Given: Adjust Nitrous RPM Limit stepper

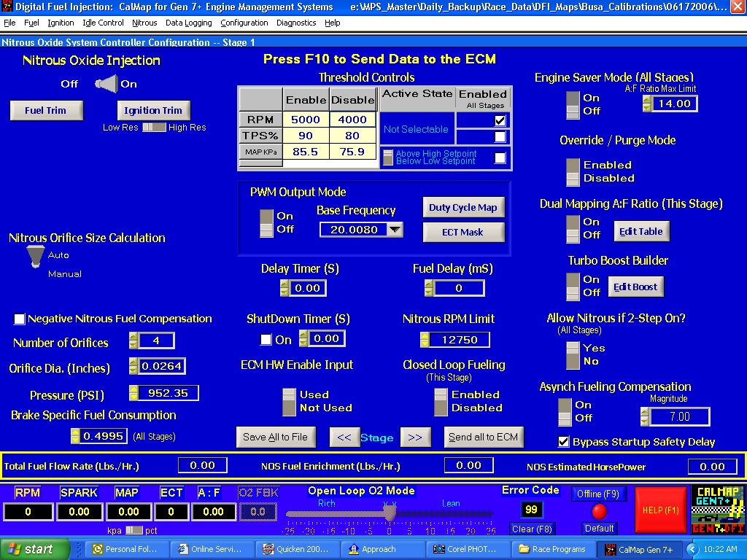Looking at the screenshot, I should click(x=424, y=340).
